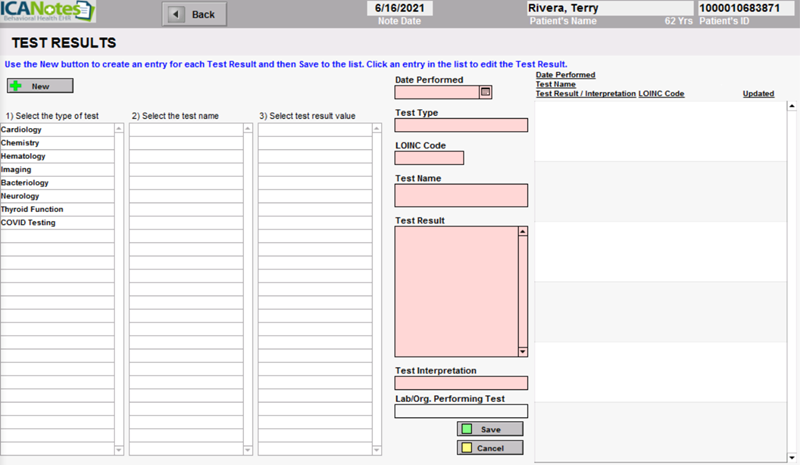Click inside the Test Result text area
Screen dimensions: 800x465
tap(455, 291)
